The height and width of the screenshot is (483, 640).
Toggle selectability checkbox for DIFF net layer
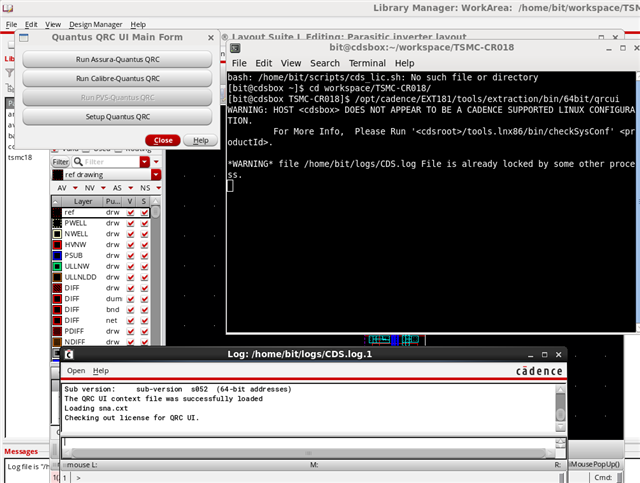coord(144,321)
